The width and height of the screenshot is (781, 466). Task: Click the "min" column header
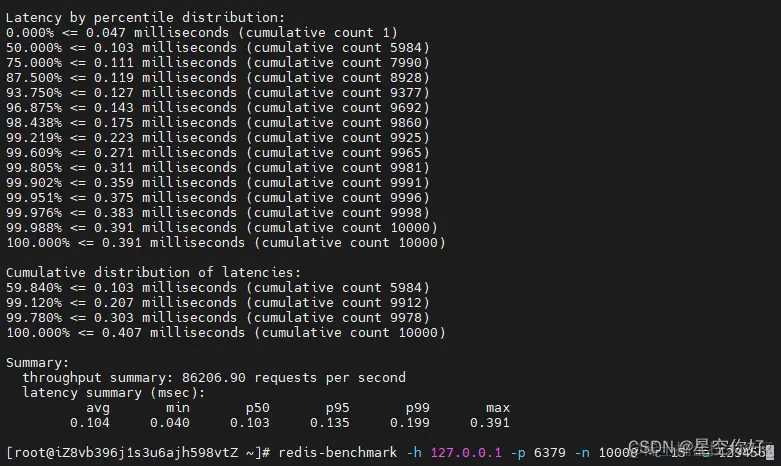(x=178, y=408)
